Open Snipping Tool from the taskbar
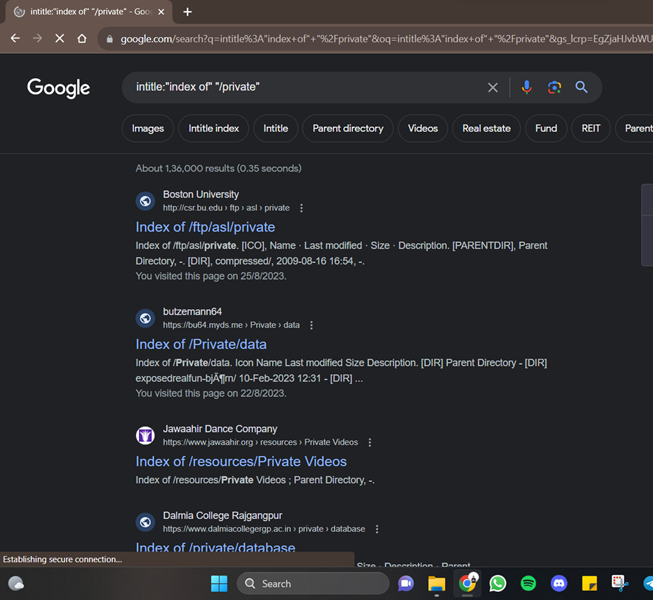 [x=620, y=583]
